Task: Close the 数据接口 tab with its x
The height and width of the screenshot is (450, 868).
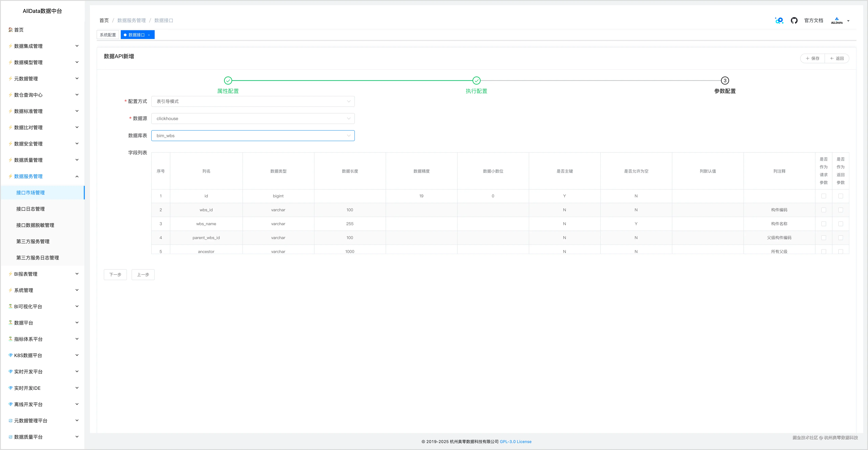Action: pos(149,35)
